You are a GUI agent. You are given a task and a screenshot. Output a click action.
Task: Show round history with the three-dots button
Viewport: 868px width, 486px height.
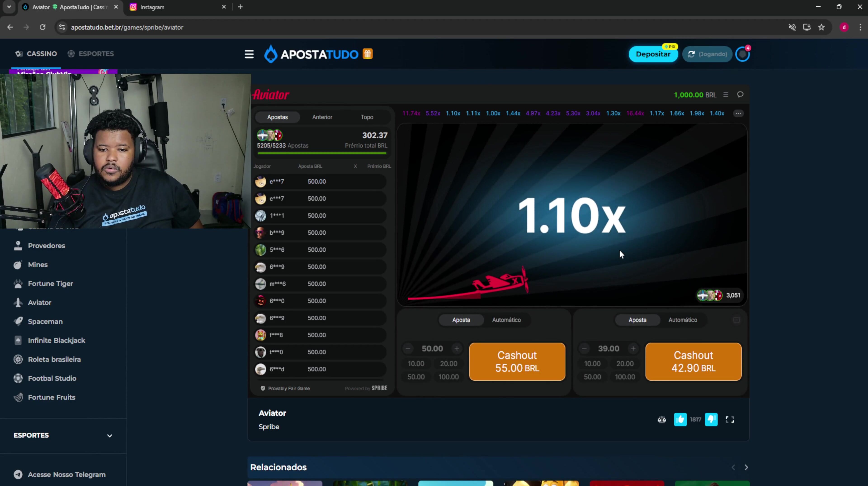pyautogui.click(x=738, y=113)
